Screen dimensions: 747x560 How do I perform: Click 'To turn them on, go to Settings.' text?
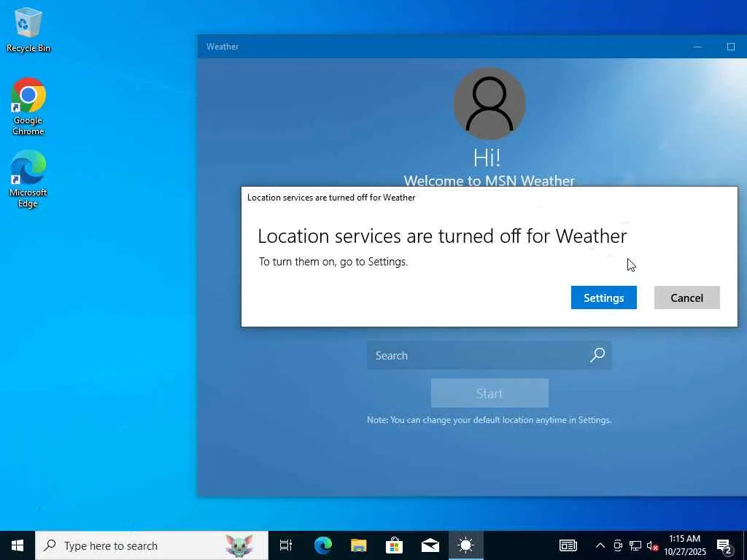coord(333,262)
